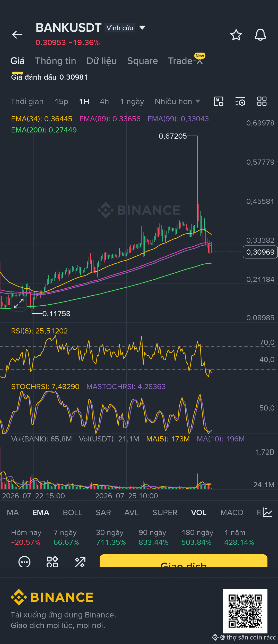278x644 pixels.
Task: Tap the STOCHRSI indicator label
Action: 45,387
